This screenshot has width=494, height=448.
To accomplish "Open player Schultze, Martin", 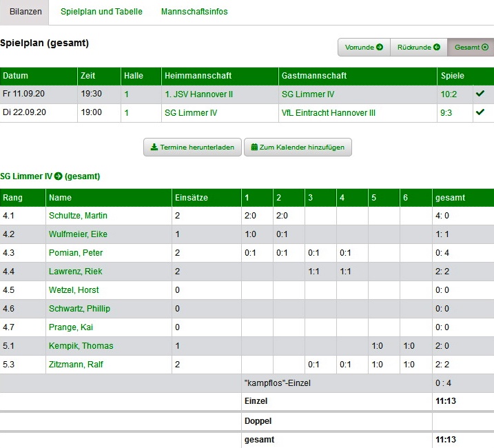I will point(78,216).
